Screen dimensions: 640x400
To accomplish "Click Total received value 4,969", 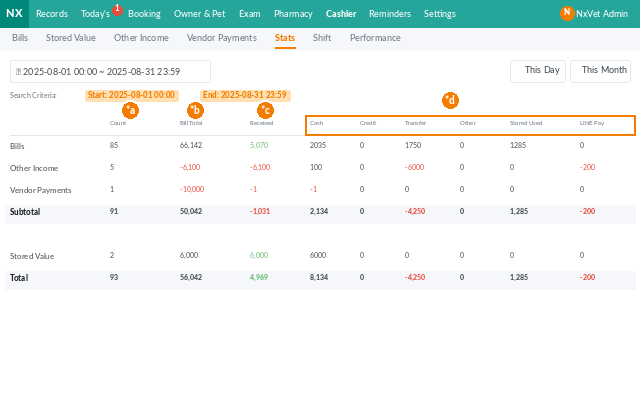I will click(x=259, y=278).
